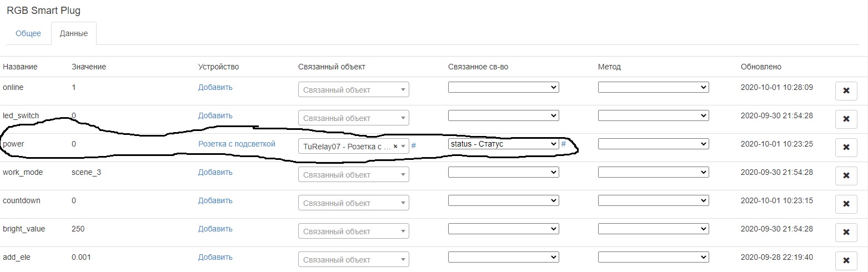Clear TuRelay07 linked object with small x

pyautogui.click(x=395, y=146)
